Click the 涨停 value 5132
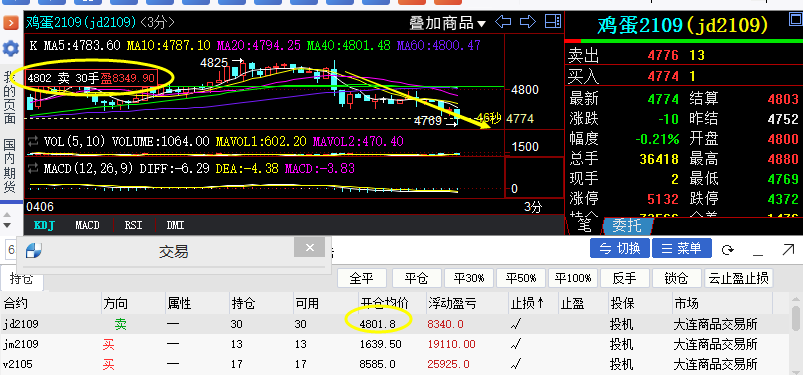803x375 pixels. click(663, 199)
